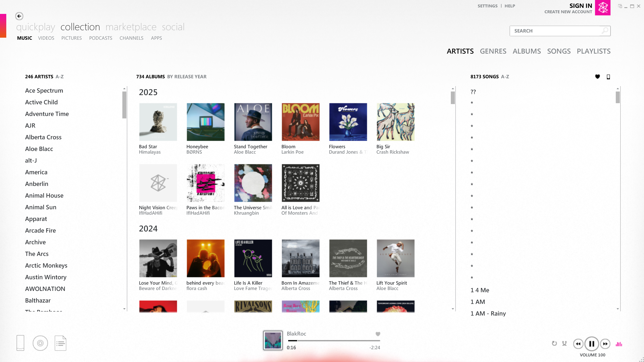Image resolution: width=644 pixels, height=362 pixels.
Task: Open the device phone icon in the bottom-left bar
Action: click(20, 343)
